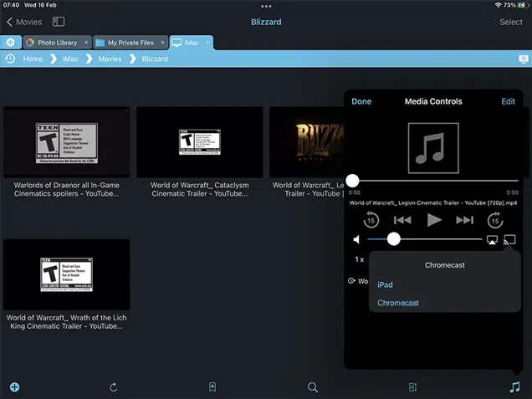
Task: Select iPad as cast output
Action: click(x=385, y=285)
